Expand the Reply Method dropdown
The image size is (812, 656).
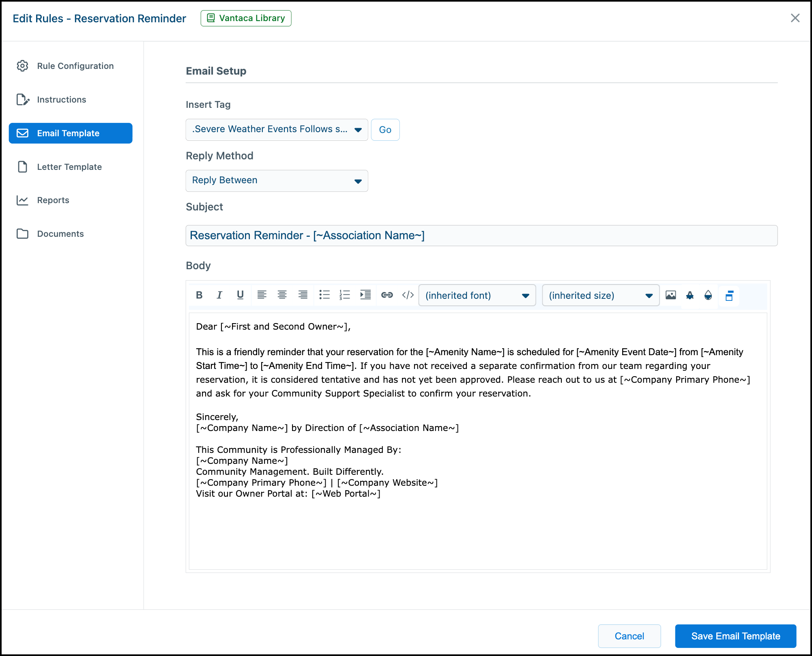[277, 181]
